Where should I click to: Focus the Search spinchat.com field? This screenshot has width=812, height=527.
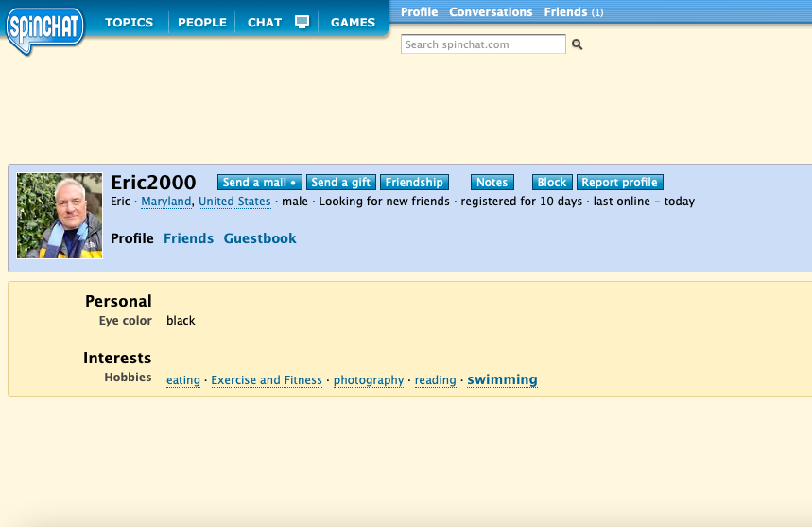tap(483, 44)
